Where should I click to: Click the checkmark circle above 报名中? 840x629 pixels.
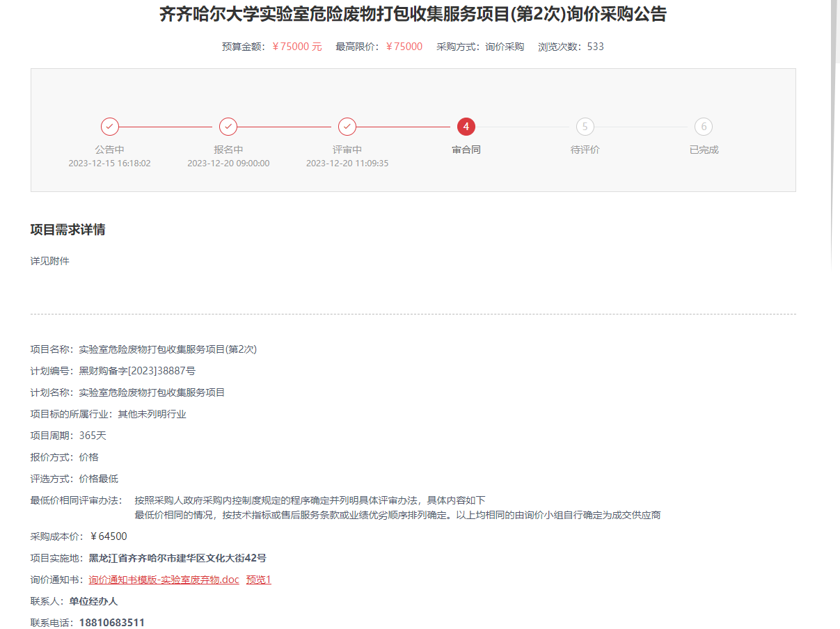(x=228, y=127)
